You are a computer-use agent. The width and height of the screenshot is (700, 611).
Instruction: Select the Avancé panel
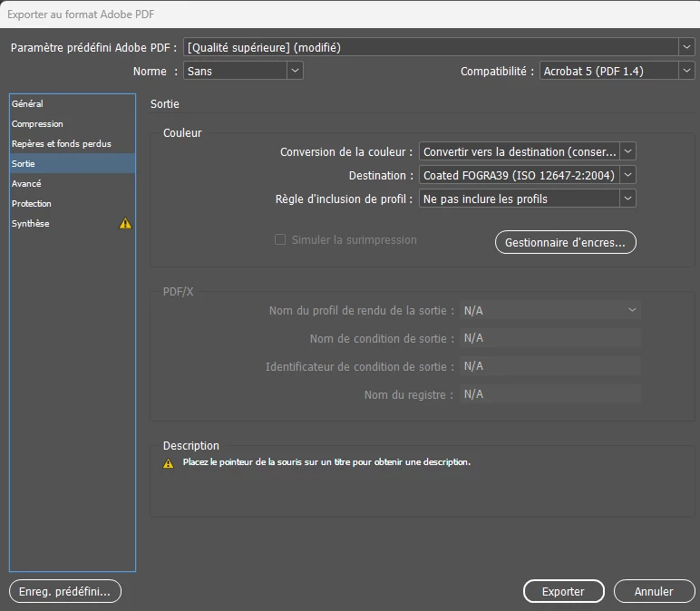tap(73, 183)
